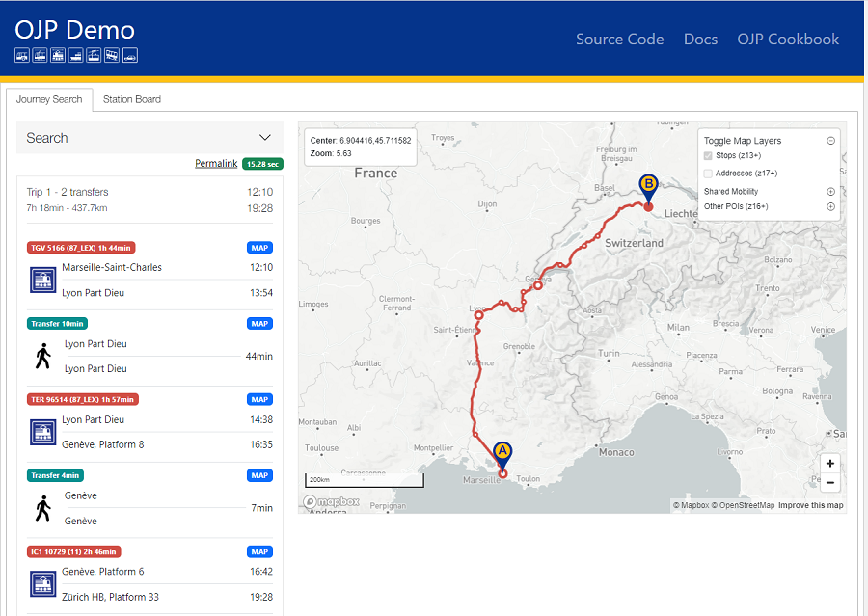This screenshot has width=868, height=616.
Task: Toggle the Stops (z13+) layer checkbox
Action: pos(708,155)
